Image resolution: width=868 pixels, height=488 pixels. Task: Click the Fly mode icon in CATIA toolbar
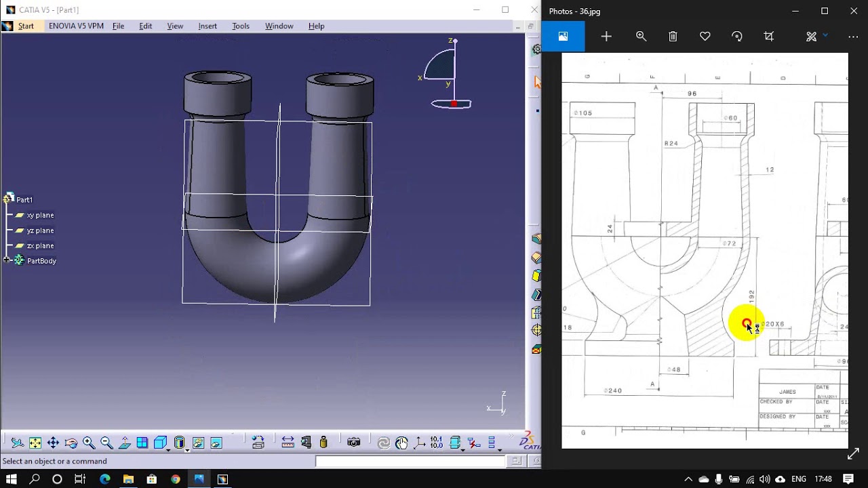(x=18, y=443)
